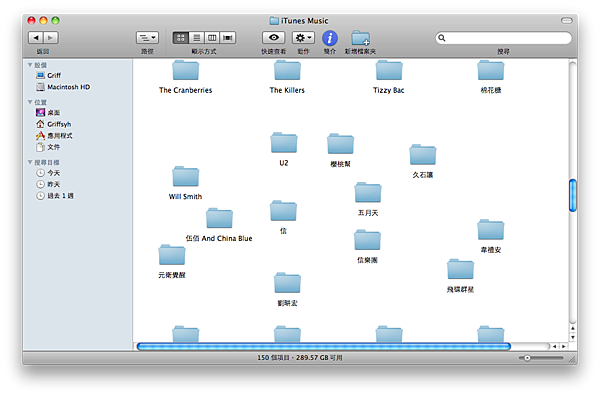Switch to Cover Flow view mode

tap(228, 37)
